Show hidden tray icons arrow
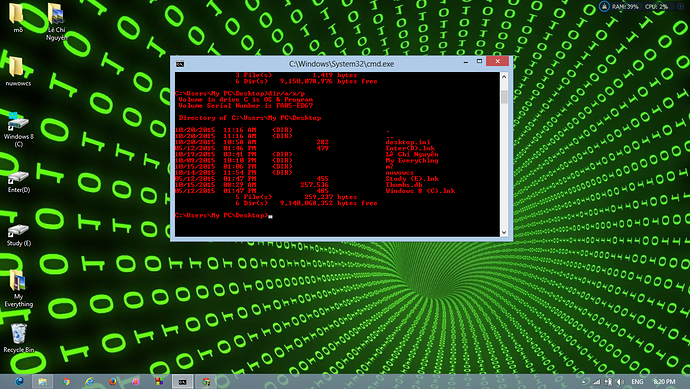 pos(584,382)
